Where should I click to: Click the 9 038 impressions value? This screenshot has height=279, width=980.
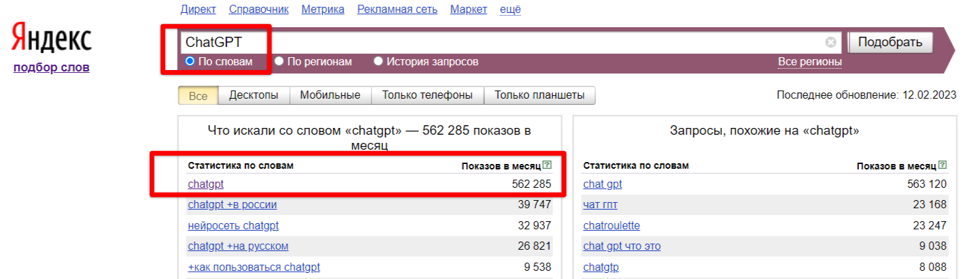(932, 246)
